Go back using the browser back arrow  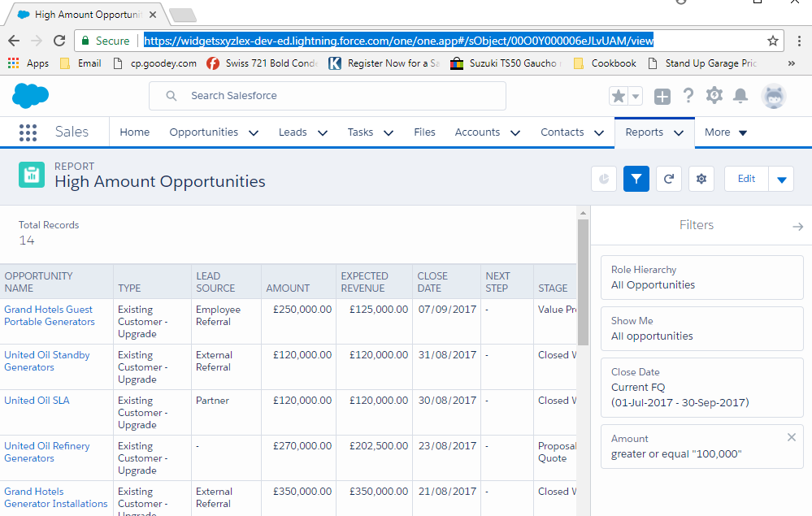pyautogui.click(x=14, y=41)
